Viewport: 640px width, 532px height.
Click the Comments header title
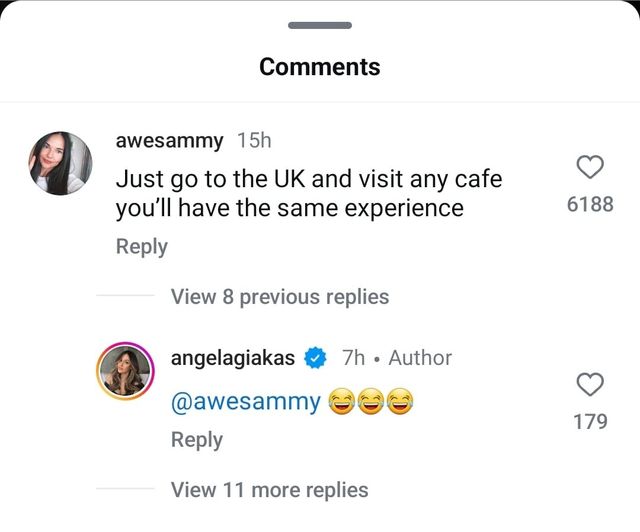click(x=319, y=67)
